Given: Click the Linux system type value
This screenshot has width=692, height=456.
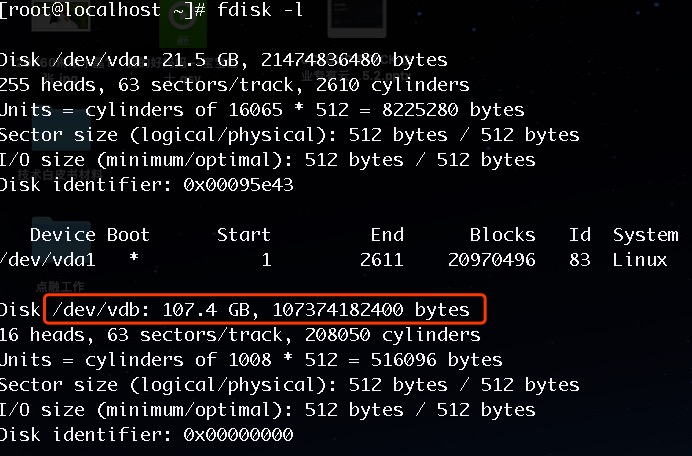Looking at the screenshot, I should (640, 260).
